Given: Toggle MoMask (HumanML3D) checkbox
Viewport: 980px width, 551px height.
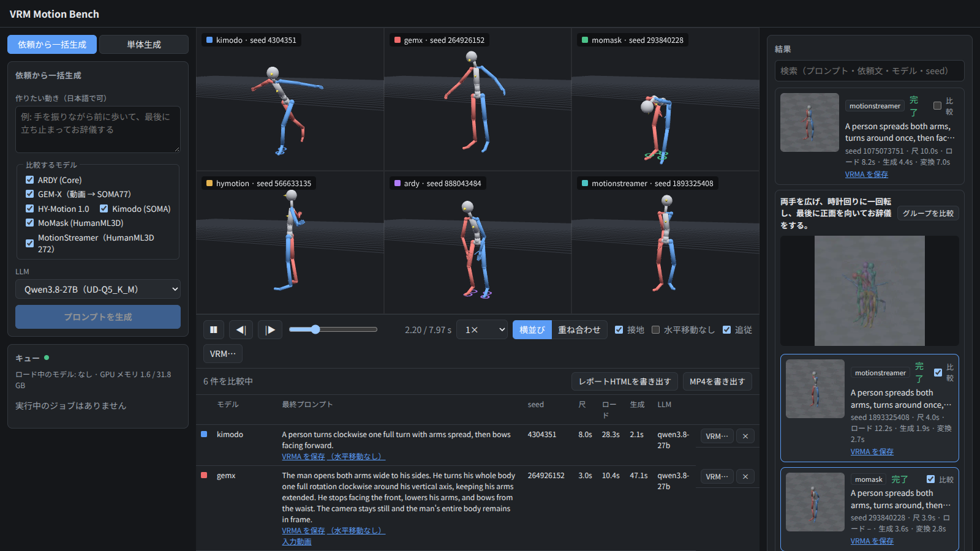Looking at the screenshot, I should (29, 223).
